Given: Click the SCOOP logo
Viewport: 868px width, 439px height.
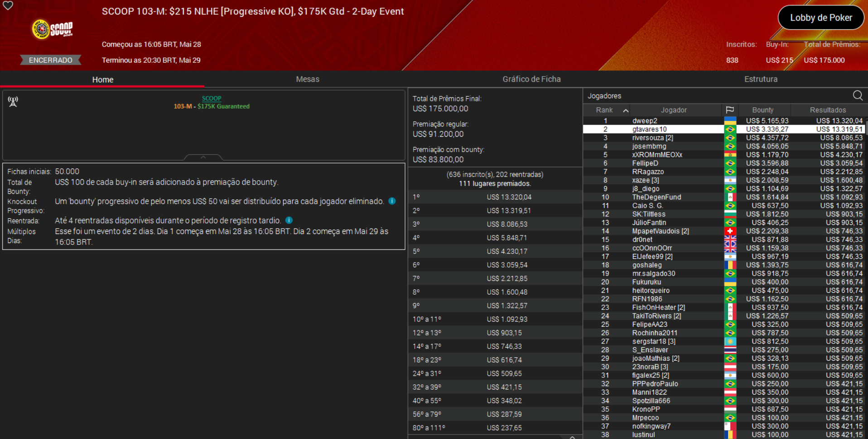Looking at the screenshot, I should (53, 29).
